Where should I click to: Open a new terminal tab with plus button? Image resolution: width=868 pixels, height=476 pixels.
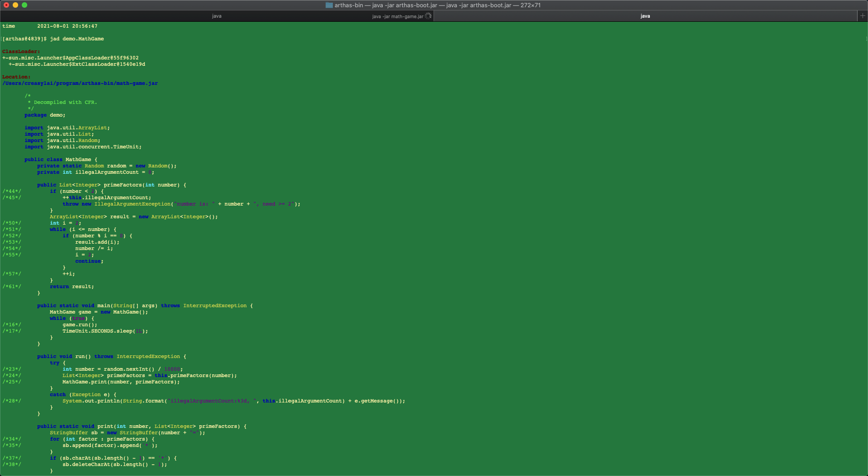863,16
